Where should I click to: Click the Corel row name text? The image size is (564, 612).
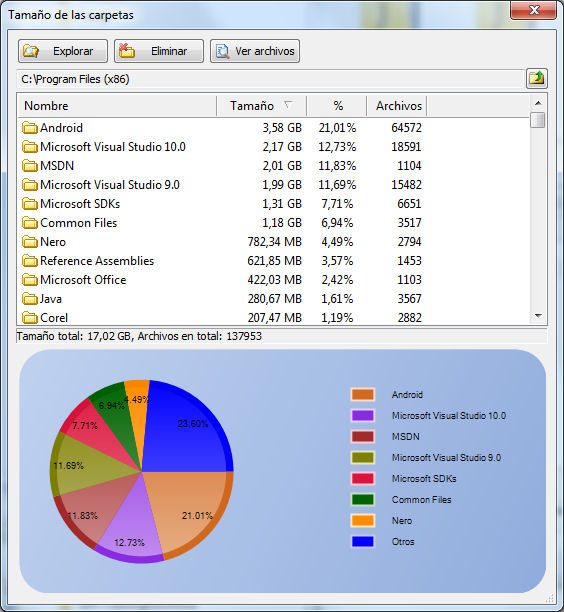coord(54,318)
